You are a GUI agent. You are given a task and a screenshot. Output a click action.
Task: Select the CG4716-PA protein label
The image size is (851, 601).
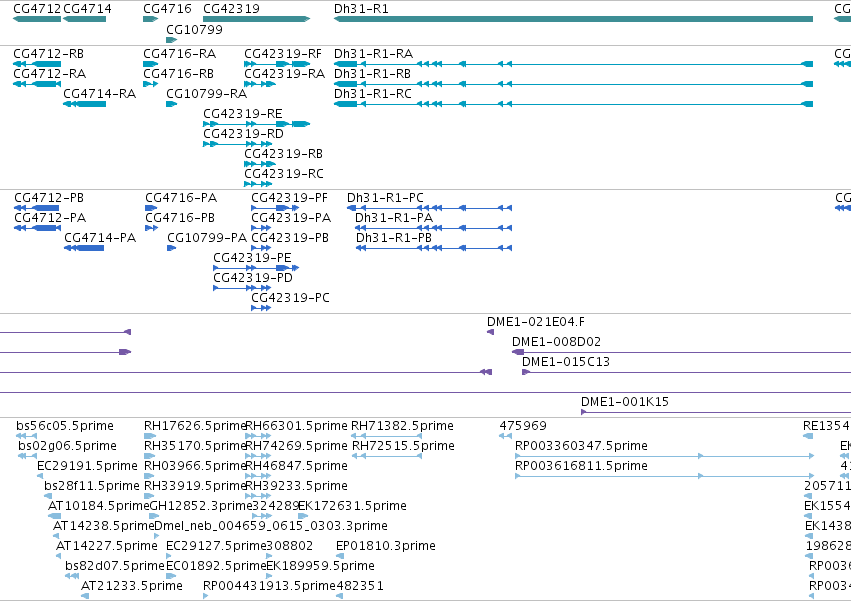click(181, 198)
